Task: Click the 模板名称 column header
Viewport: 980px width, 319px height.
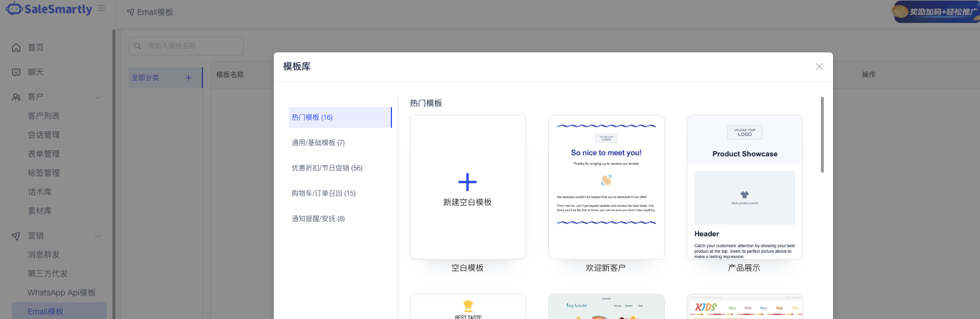Action: tap(230, 75)
